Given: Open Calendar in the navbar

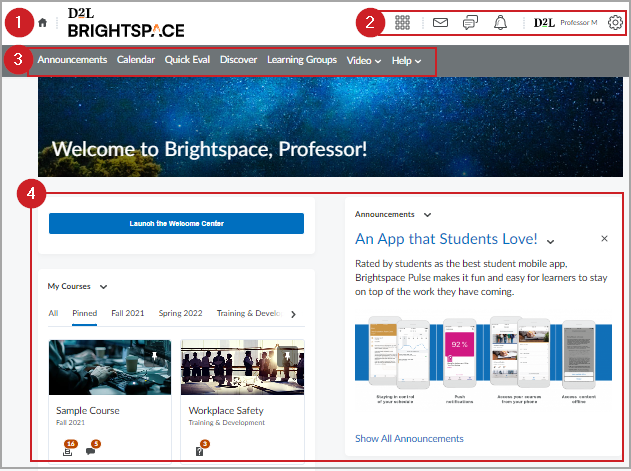Looking at the screenshot, I should click(136, 60).
